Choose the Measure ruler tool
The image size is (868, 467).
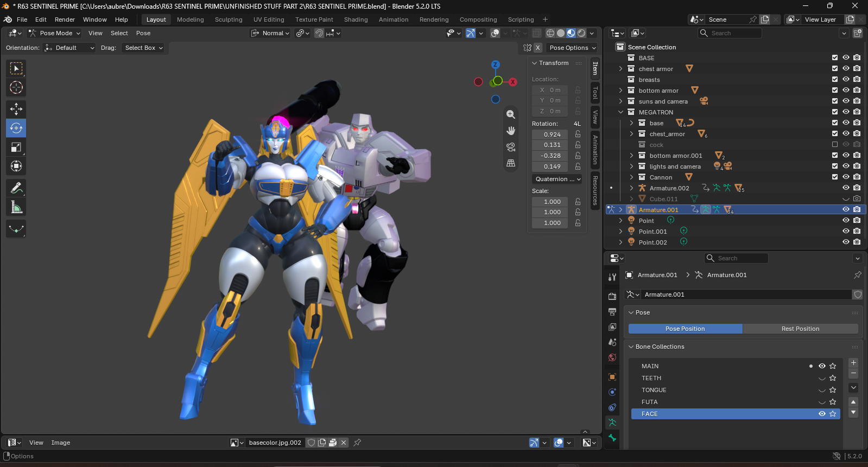pos(16,207)
